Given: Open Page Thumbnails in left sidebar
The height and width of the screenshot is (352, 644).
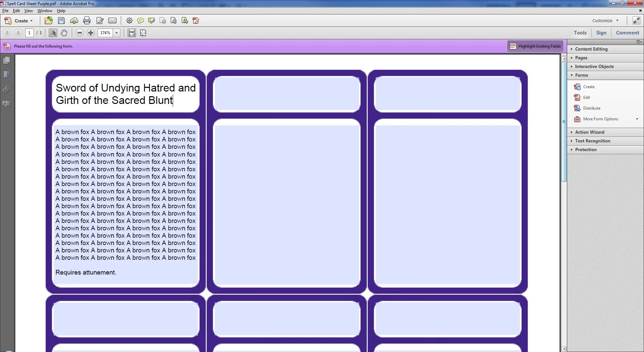Looking at the screenshot, I should pyautogui.click(x=6, y=60).
